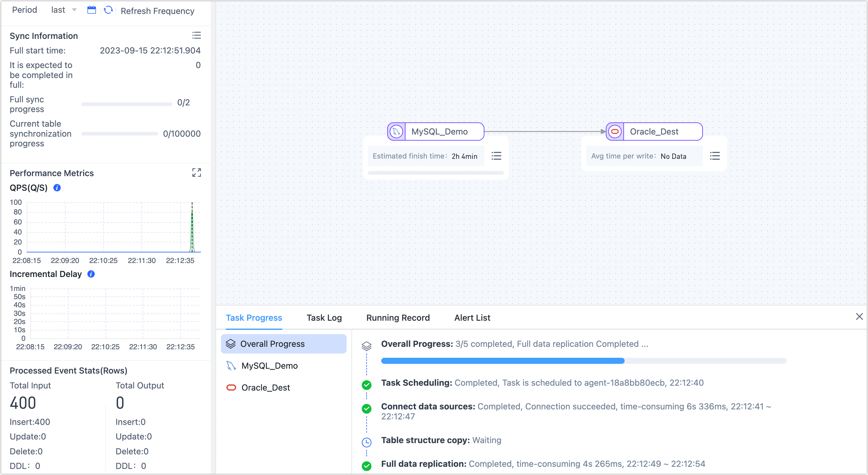Click the MySQL dolphin icon on the source node
Image resolution: width=868 pixels, height=475 pixels.
point(397,132)
